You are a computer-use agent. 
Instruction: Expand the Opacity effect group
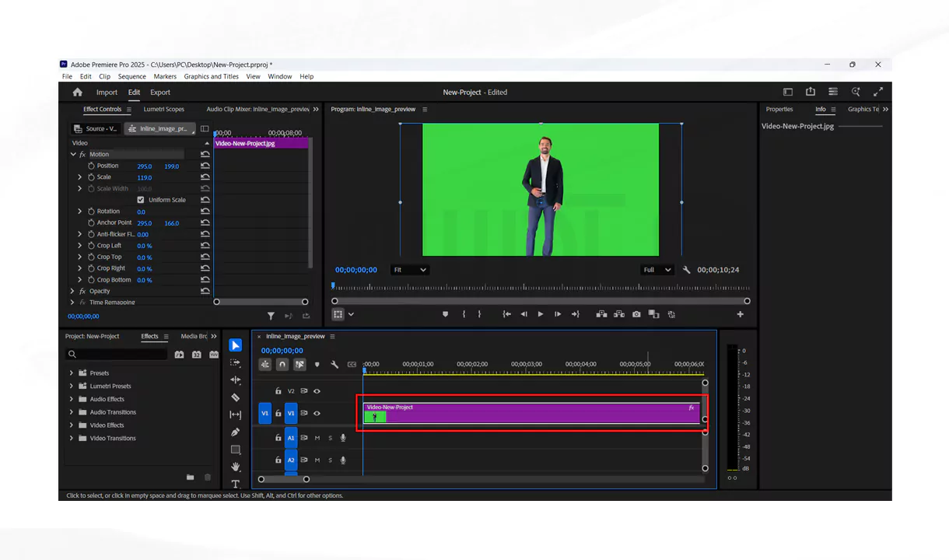(72, 291)
